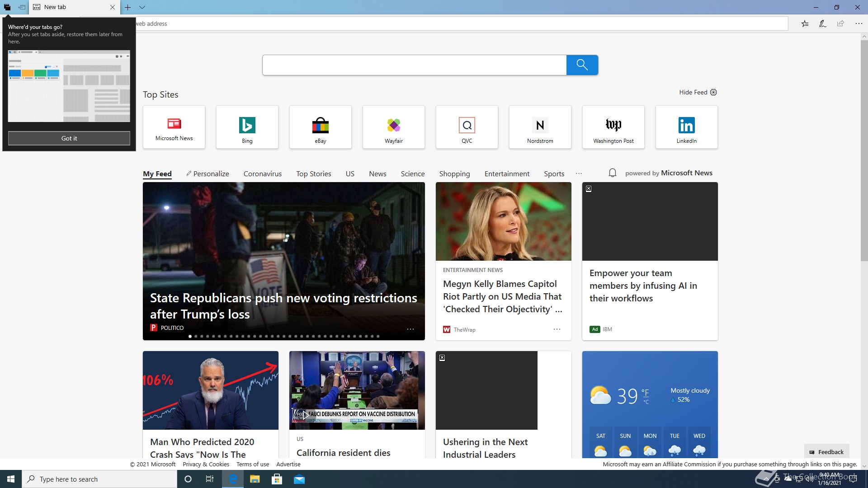The image size is (868, 488).
Task: Open Task View in taskbar
Action: tap(210, 479)
